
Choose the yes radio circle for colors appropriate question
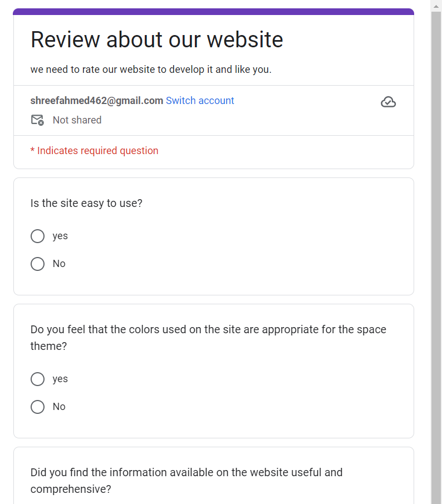[38, 379]
